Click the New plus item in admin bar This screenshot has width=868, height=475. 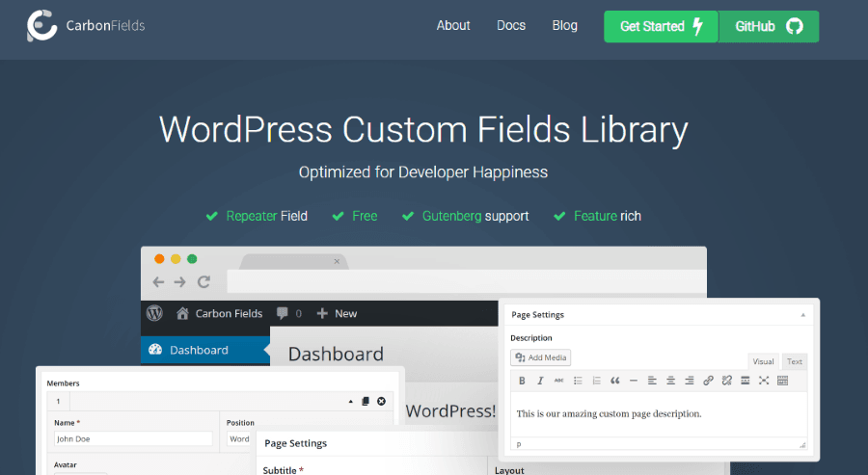[337, 313]
